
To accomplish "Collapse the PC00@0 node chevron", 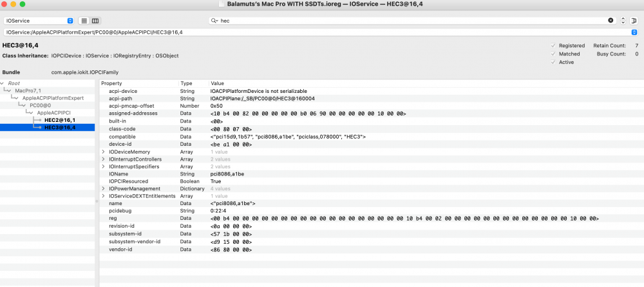I will [24, 105].
